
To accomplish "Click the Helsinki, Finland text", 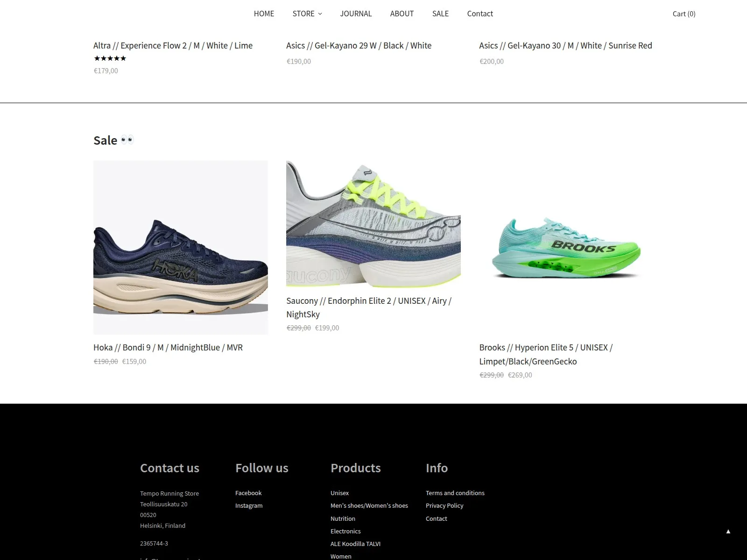I will 162,525.
